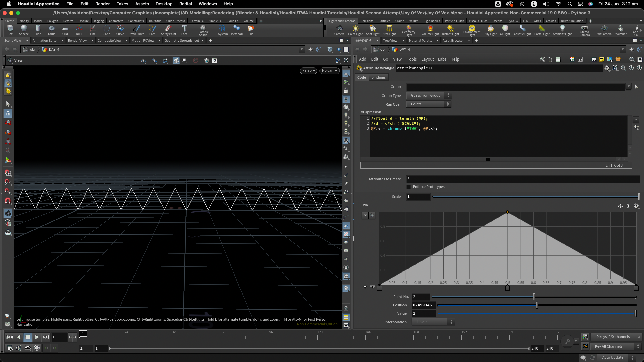Toggle Auto Update mode at bottom
This screenshot has width=644, height=362.
click(612, 357)
